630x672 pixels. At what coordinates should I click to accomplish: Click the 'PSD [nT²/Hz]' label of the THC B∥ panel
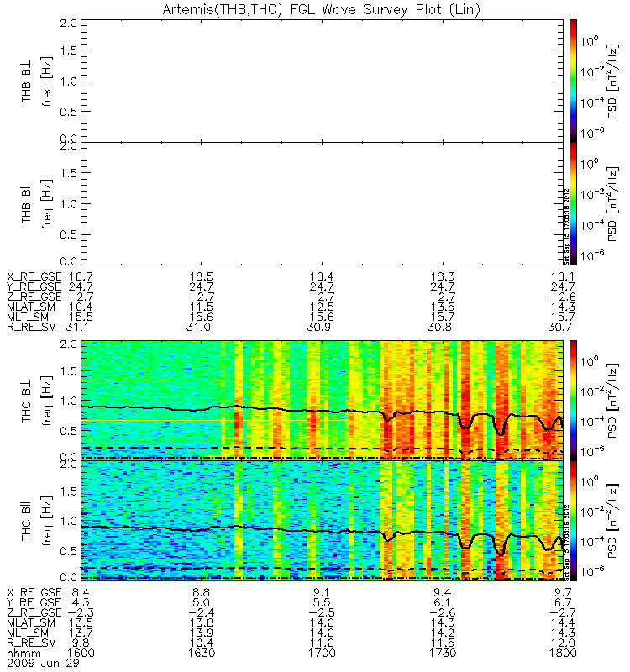(x=613, y=521)
